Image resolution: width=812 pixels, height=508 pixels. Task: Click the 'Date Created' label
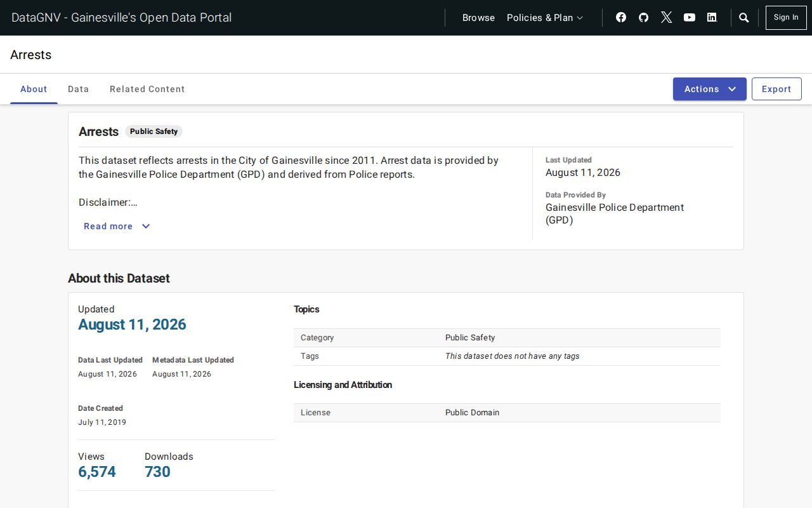coord(100,408)
